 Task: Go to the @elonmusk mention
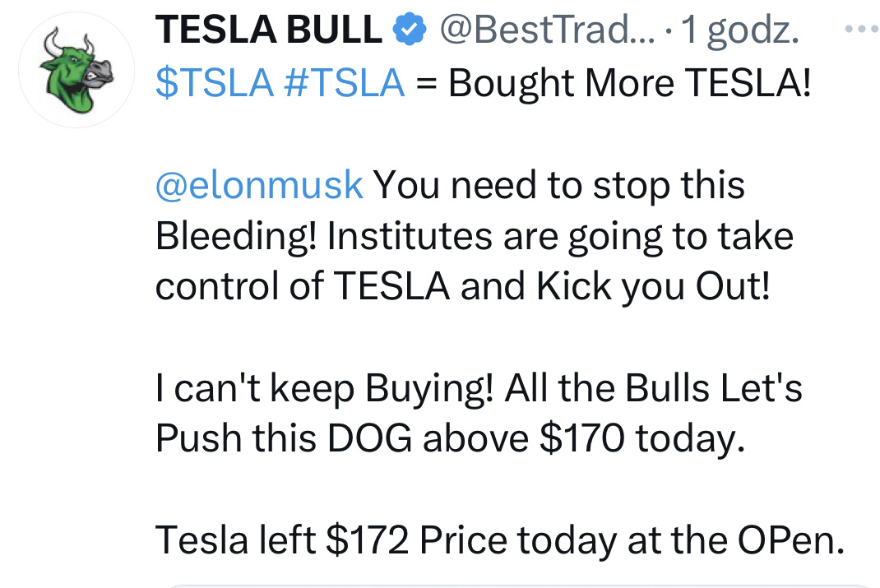coord(259,185)
